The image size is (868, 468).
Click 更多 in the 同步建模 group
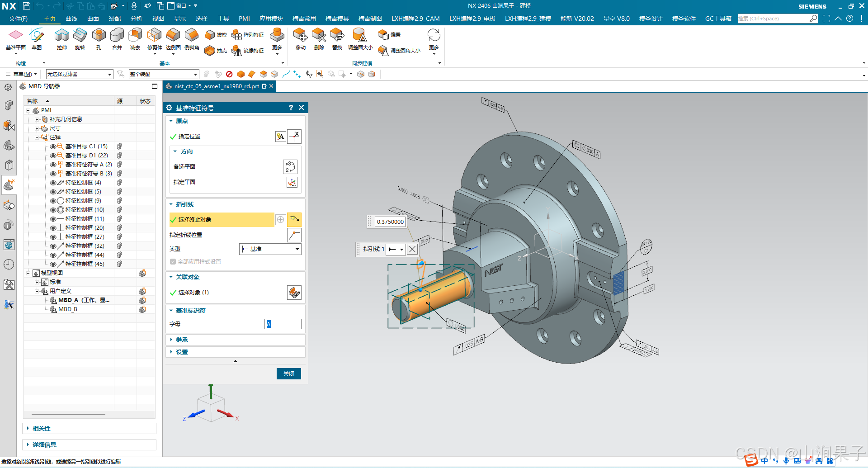tap(434, 41)
